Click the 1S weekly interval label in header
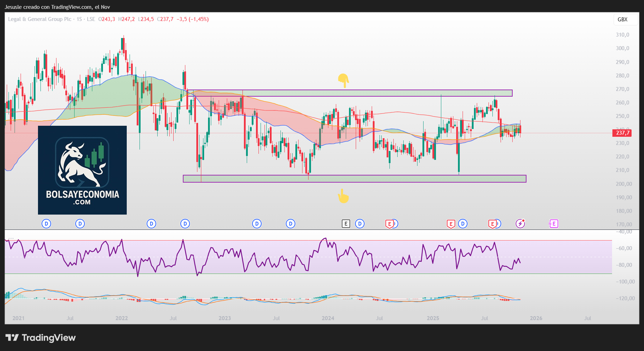644x351 pixels. 79,19
